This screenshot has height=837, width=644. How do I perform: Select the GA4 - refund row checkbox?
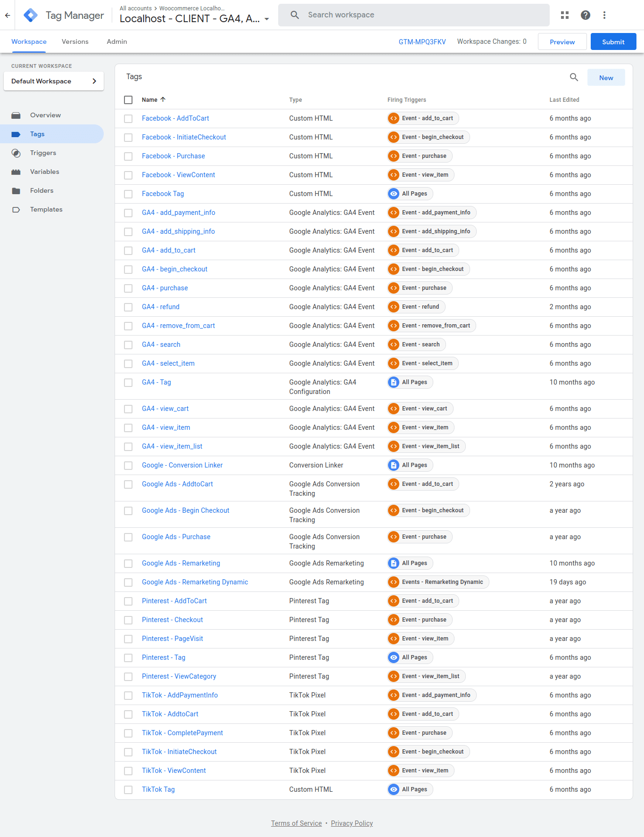tap(128, 307)
